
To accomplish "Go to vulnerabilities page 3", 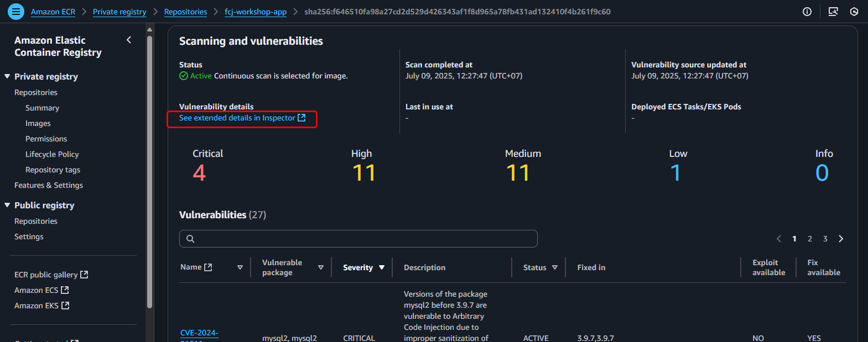I will pos(825,239).
